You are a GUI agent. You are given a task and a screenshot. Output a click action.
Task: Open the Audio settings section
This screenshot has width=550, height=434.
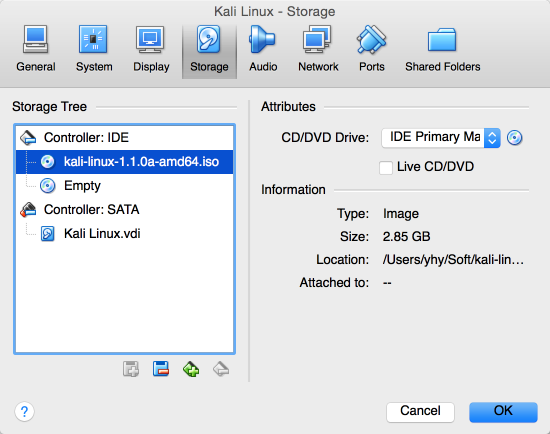(263, 49)
